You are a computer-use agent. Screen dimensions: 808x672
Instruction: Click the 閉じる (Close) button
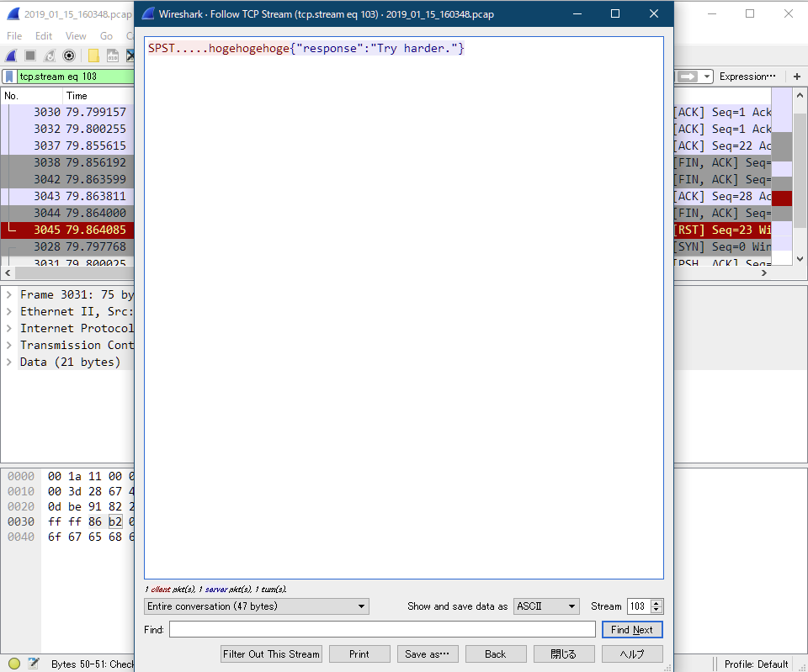tap(564, 654)
